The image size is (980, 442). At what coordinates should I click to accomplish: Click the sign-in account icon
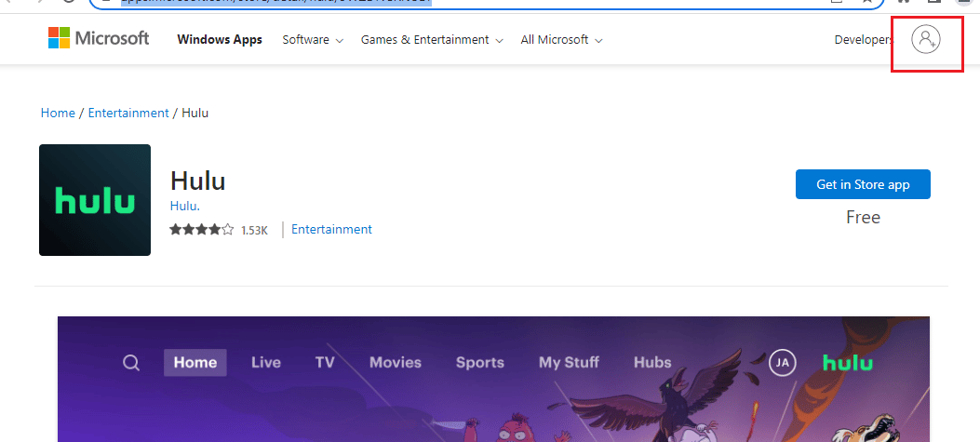point(926,39)
